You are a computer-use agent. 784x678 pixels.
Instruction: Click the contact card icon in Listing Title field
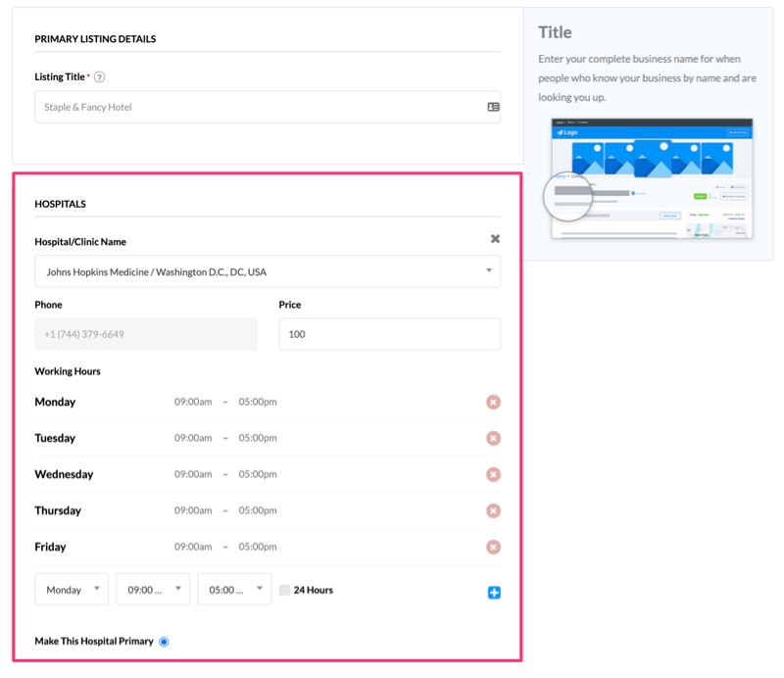point(493,107)
